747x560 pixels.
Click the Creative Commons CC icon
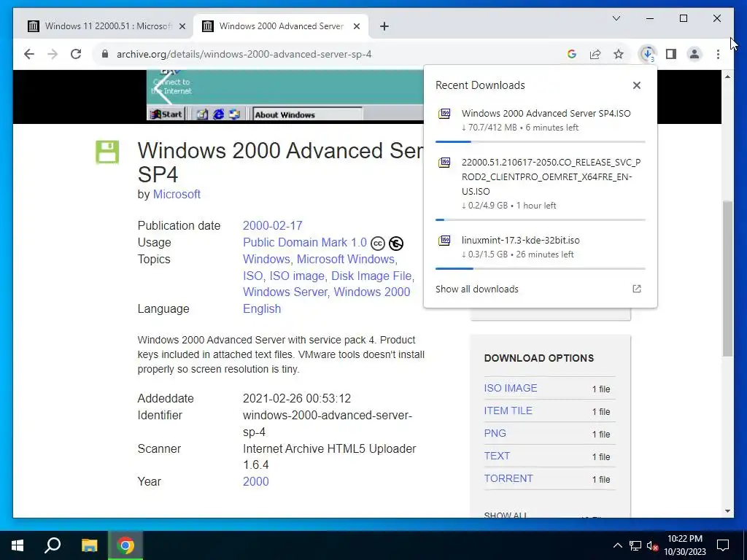[378, 244]
